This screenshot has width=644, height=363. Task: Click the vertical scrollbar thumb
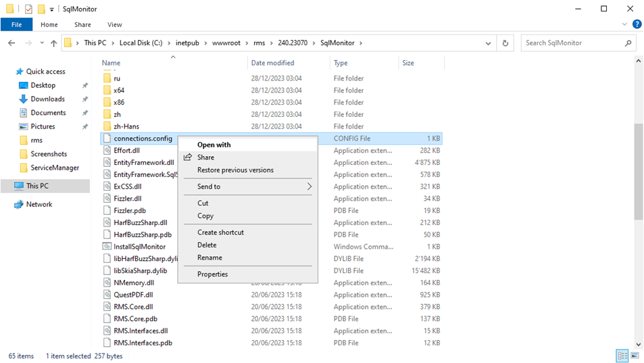638,172
